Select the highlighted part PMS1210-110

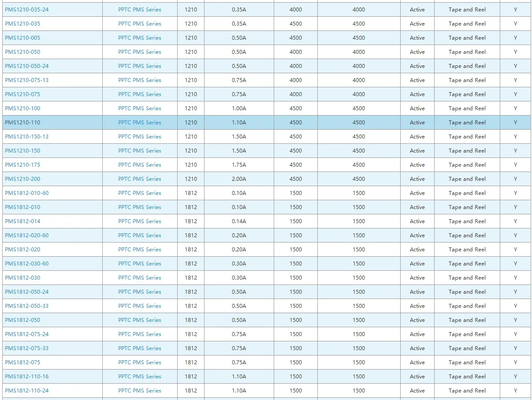coord(22,123)
